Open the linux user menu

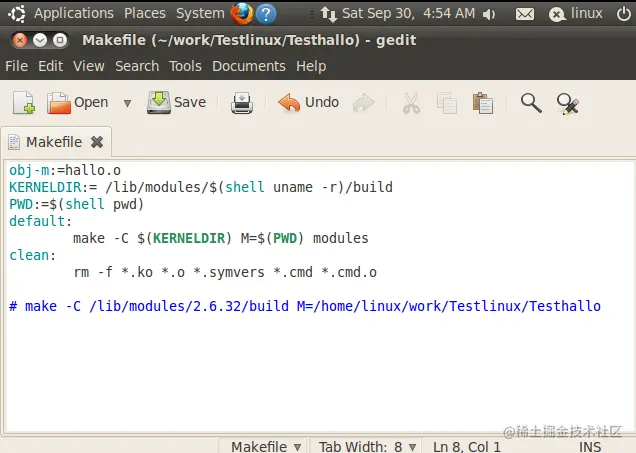tap(576, 14)
